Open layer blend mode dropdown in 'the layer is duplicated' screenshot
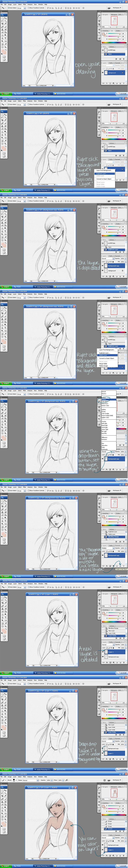Image resolution: width=128 pixels, height=868 pixels. 108,258
